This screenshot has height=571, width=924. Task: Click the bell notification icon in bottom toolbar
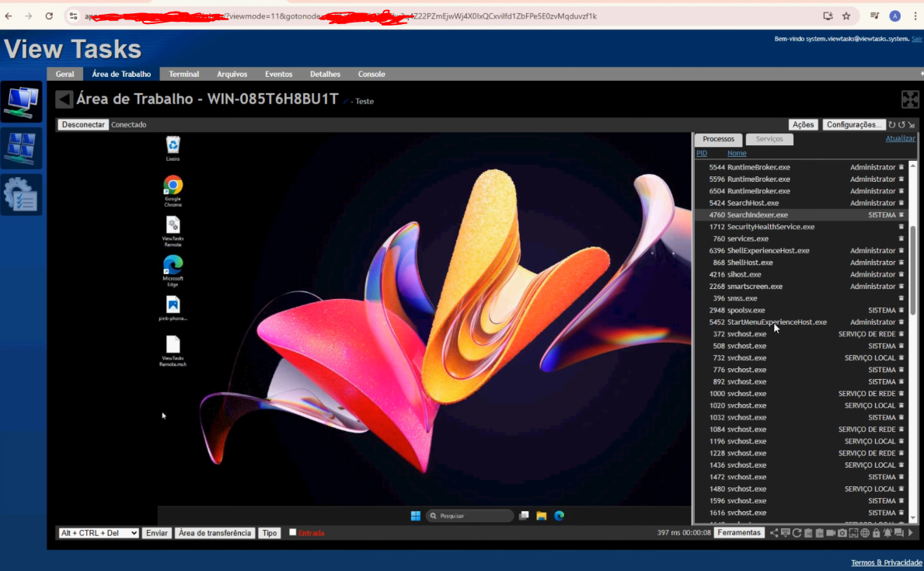point(887,533)
